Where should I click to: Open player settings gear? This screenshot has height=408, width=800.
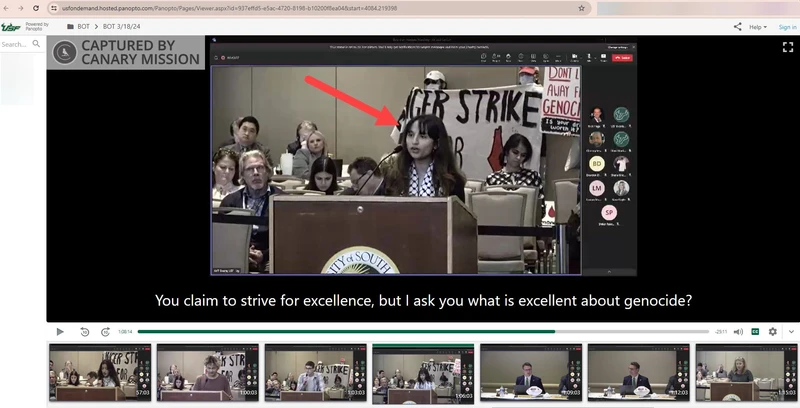pos(772,331)
